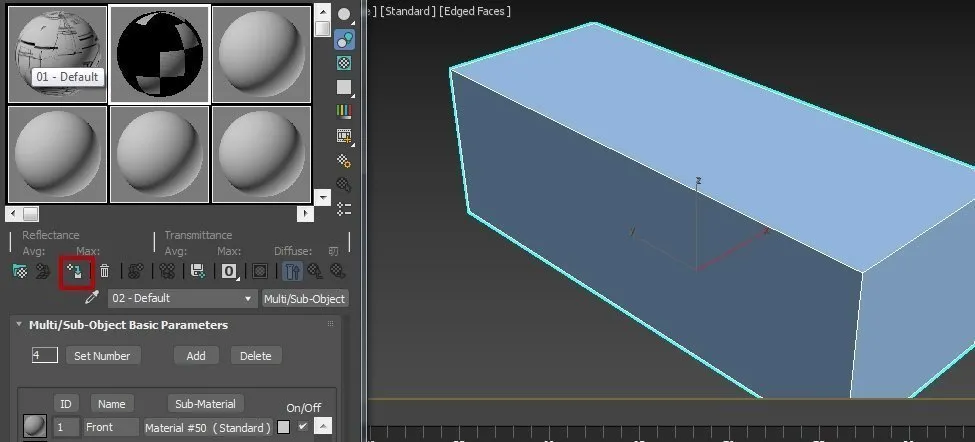The width and height of the screenshot is (975, 442).
Task: Click the Sample Type sphere icon
Action: click(x=344, y=15)
